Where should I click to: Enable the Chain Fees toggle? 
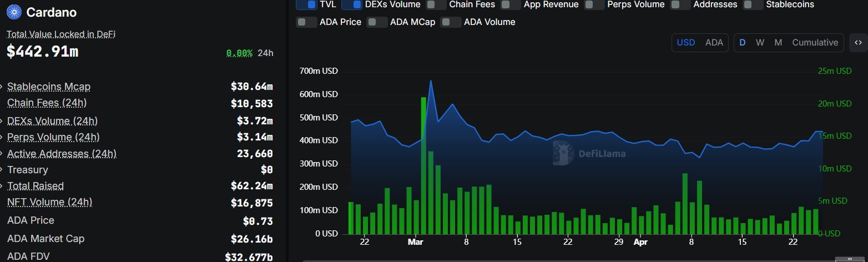coord(436,4)
